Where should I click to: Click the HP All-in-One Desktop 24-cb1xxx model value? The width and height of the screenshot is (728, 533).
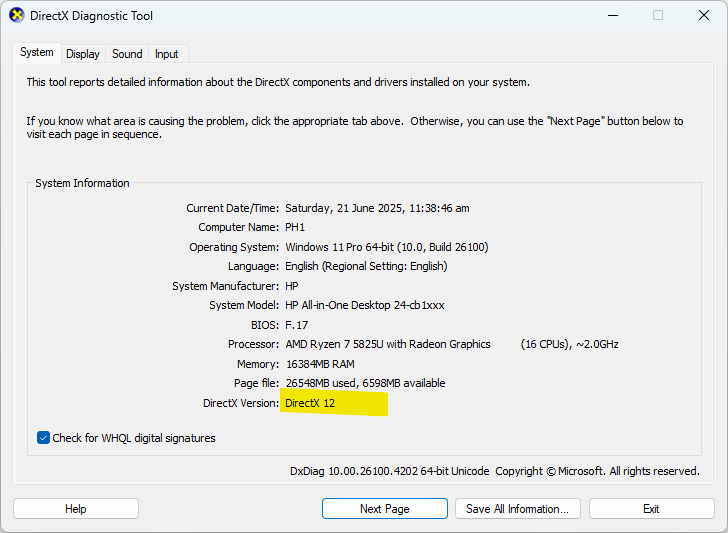click(364, 305)
